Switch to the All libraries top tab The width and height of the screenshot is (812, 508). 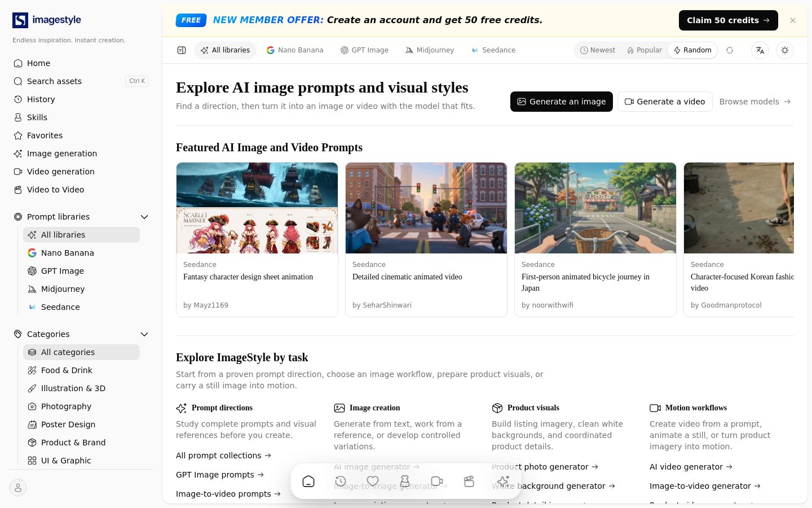pyautogui.click(x=225, y=50)
